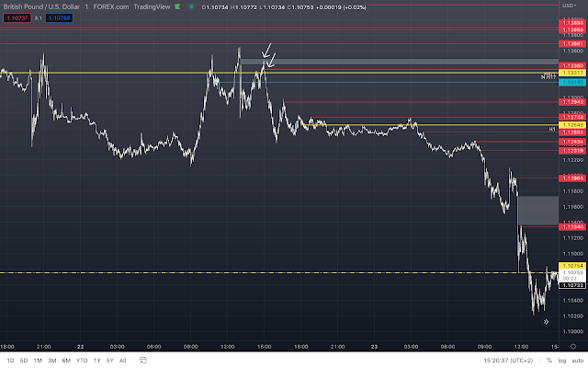Toggle the auto scale option
Screen dimensions: 588x368
coord(578,360)
